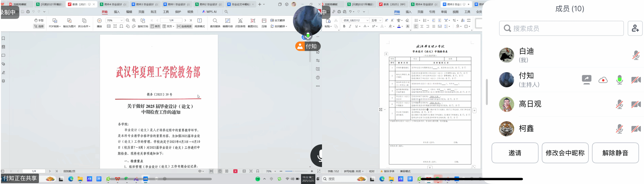Click the 识别表格 recognize table icon

[240, 20]
